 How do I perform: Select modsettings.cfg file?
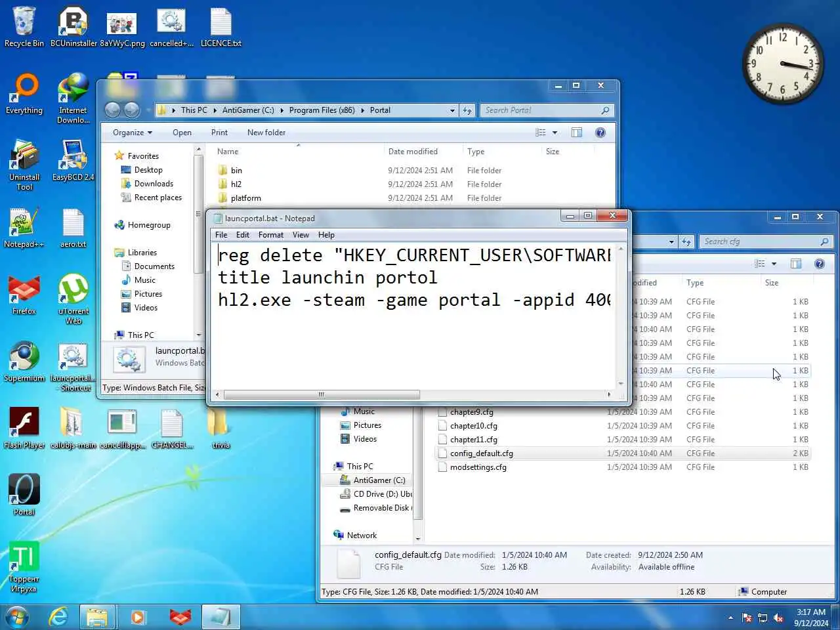pyautogui.click(x=478, y=467)
